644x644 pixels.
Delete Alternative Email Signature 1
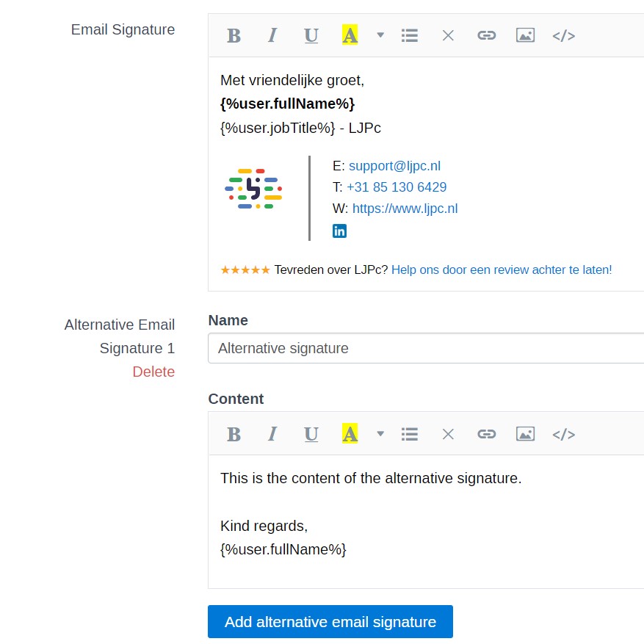[153, 372]
